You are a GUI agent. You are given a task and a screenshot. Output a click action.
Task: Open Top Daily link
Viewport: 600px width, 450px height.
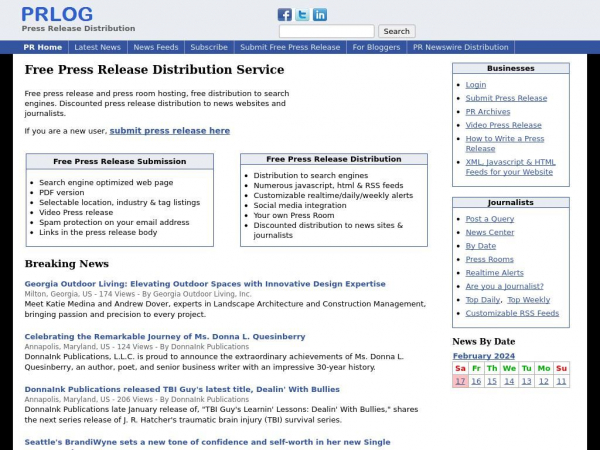[482, 300]
